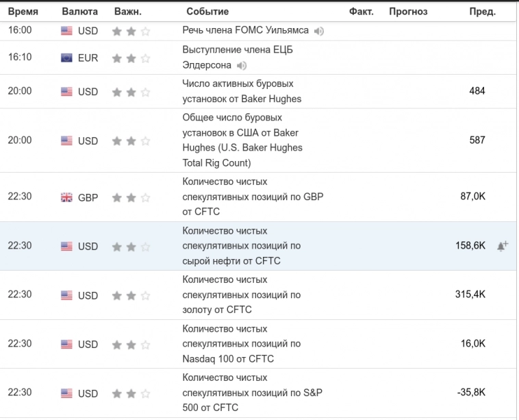Click the alert bell icon on crude oil row
519x420 pixels.
coord(502,246)
